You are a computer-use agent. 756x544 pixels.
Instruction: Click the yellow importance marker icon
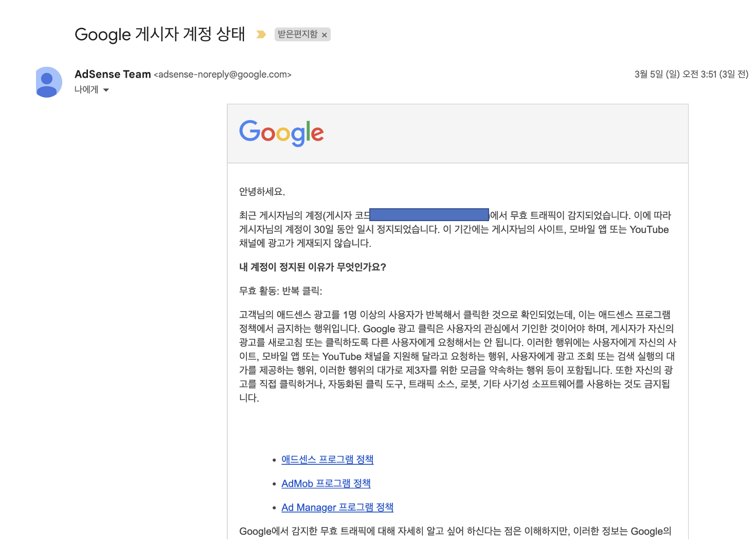261,34
